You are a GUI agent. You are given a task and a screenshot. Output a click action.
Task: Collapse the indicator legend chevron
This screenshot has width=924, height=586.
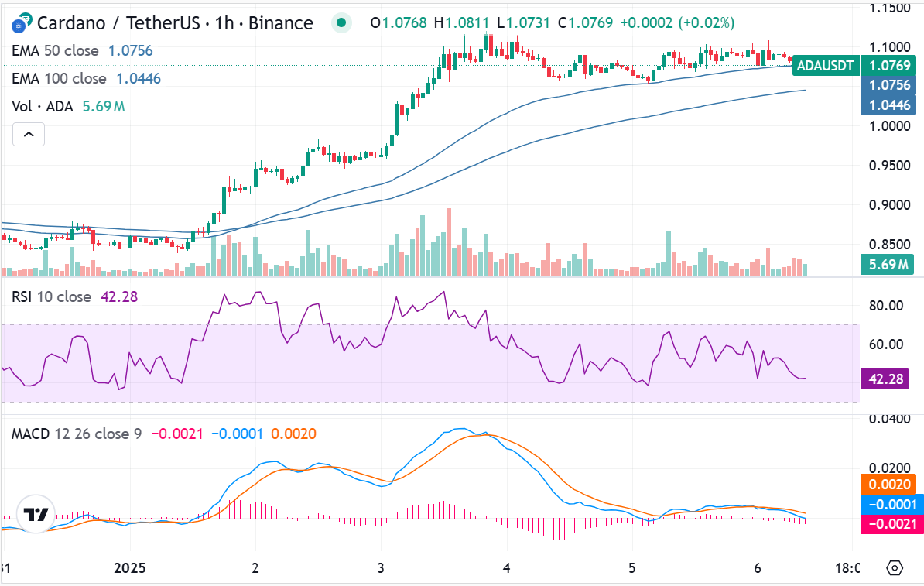pyautogui.click(x=29, y=135)
